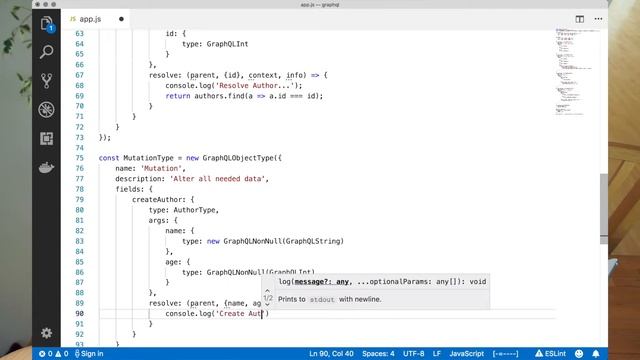Open the Extensions view icon
Image resolution: width=640 pixels, height=360 pixels.
point(47,138)
